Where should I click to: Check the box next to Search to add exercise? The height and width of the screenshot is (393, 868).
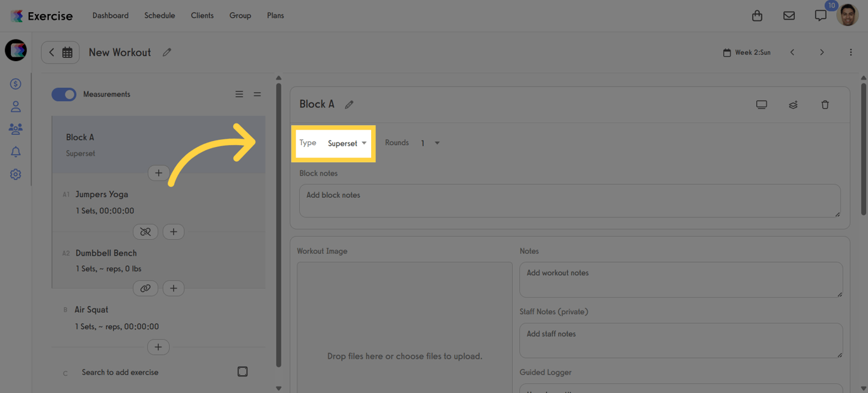243,371
